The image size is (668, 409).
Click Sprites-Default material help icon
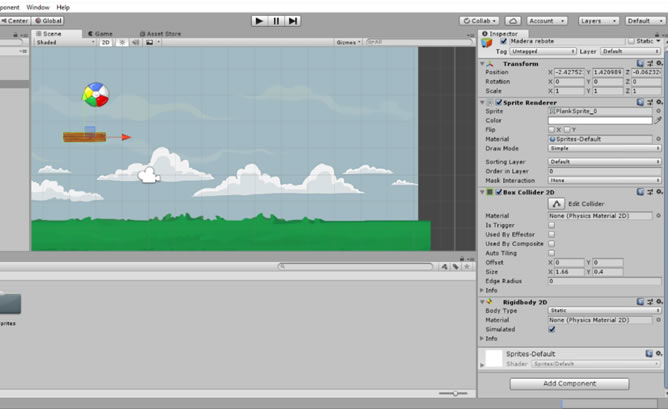pyautogui.click(x=649, y=353)
